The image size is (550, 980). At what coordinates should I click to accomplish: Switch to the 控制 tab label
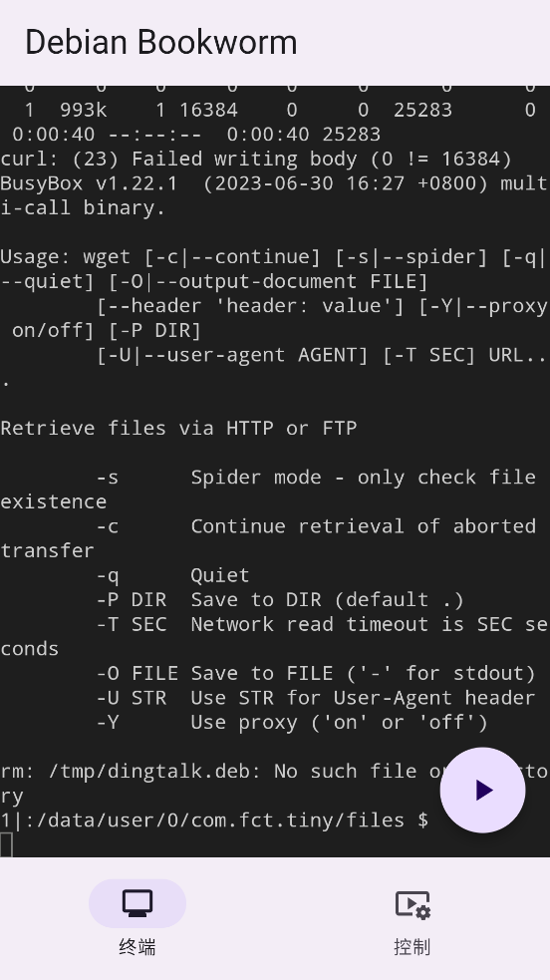click(x=412, y=947)
